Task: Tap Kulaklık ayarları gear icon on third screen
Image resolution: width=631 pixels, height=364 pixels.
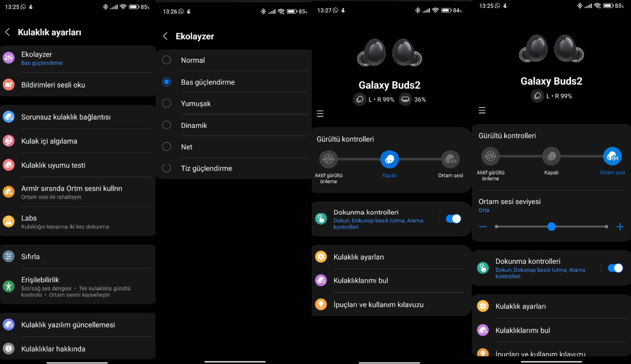Action: (321, 257)
